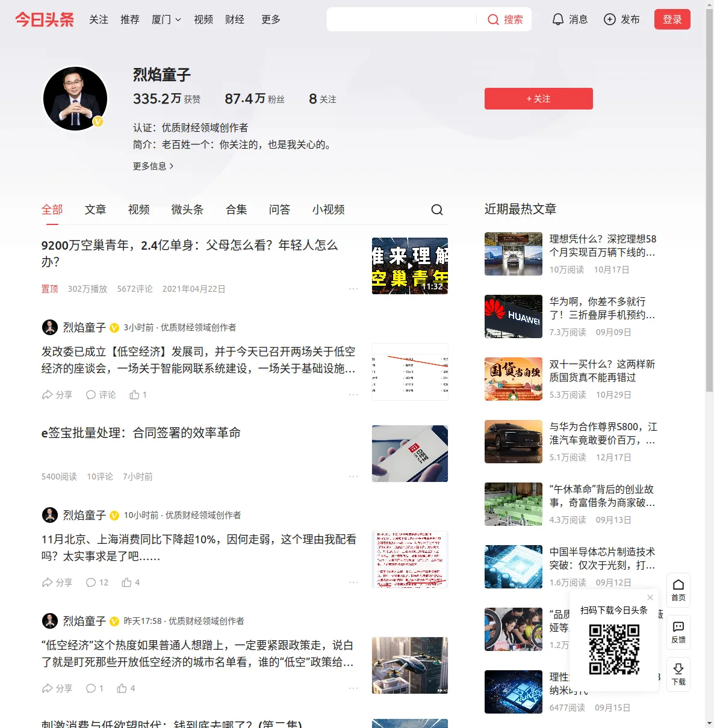Click 推荐 in top navigation
The height and width of the screenshot is (728, 714).
(130, 20)
